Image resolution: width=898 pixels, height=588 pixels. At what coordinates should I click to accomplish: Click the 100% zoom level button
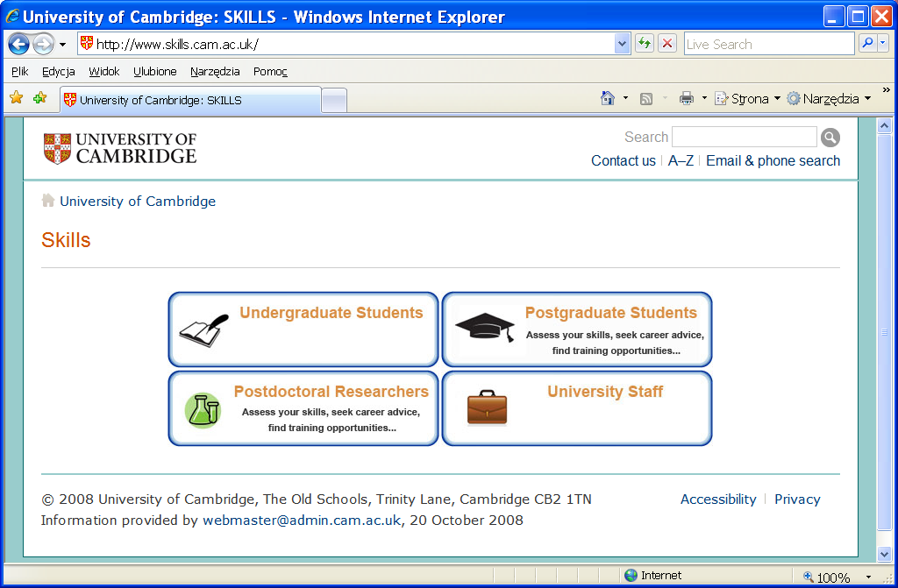coord(826,577)
